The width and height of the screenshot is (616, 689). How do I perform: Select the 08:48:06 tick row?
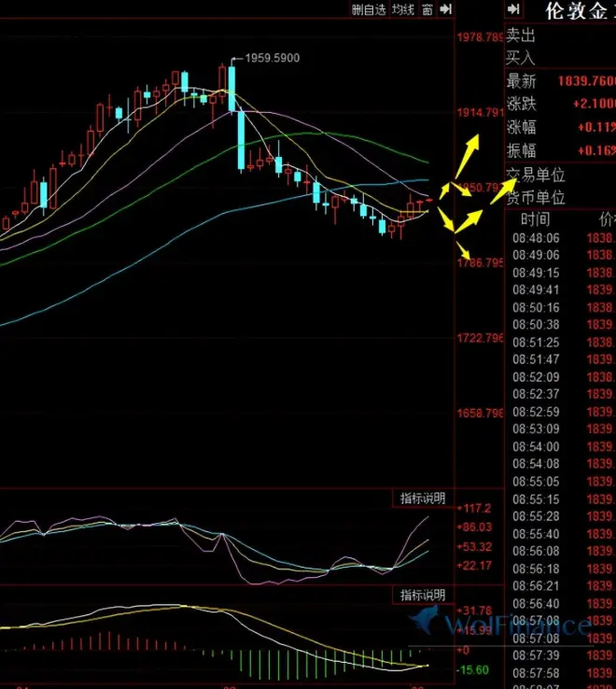coord(535,238)
